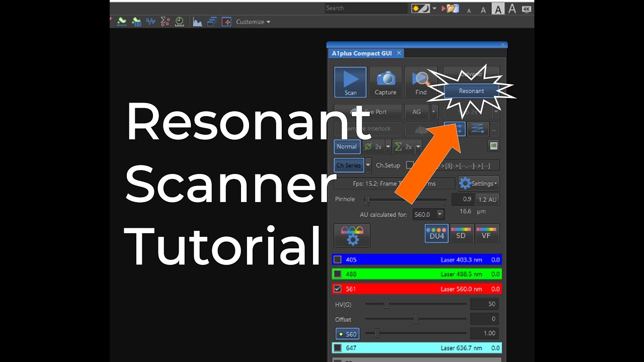Adjust the Offset slider
Image resolution: width=644 pixels, height=362 pixels.
[416, 319]
